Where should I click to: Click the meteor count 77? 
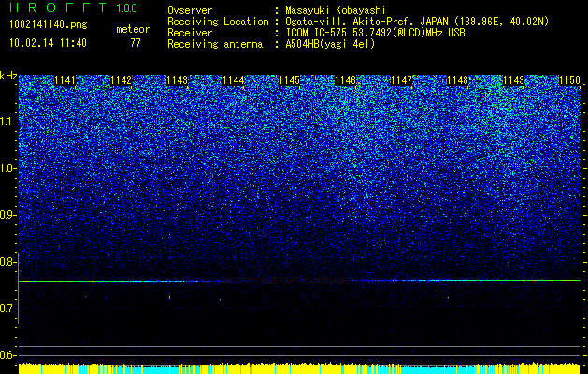pyautogui.click(x=136, y=43)
